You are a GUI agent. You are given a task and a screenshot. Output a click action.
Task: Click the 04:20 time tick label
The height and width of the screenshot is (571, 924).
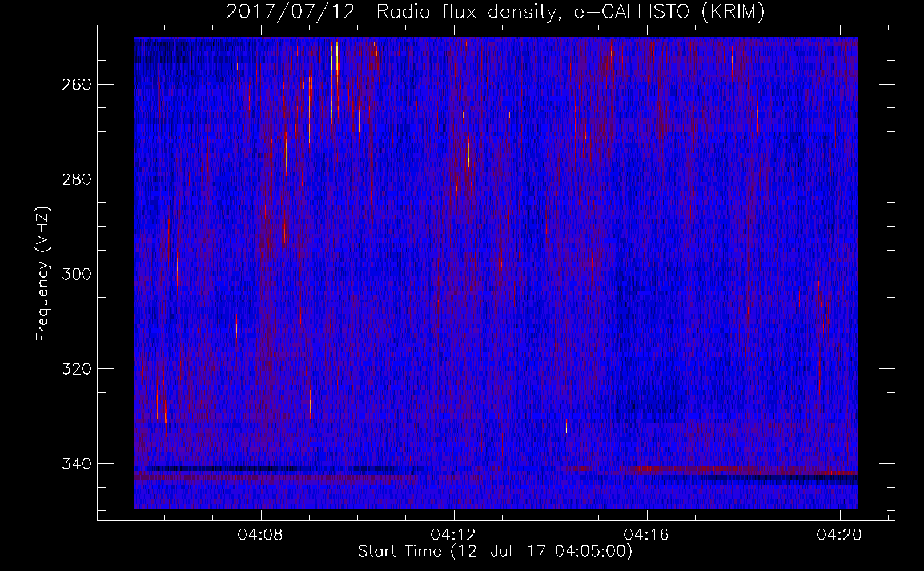pos(839,535)
